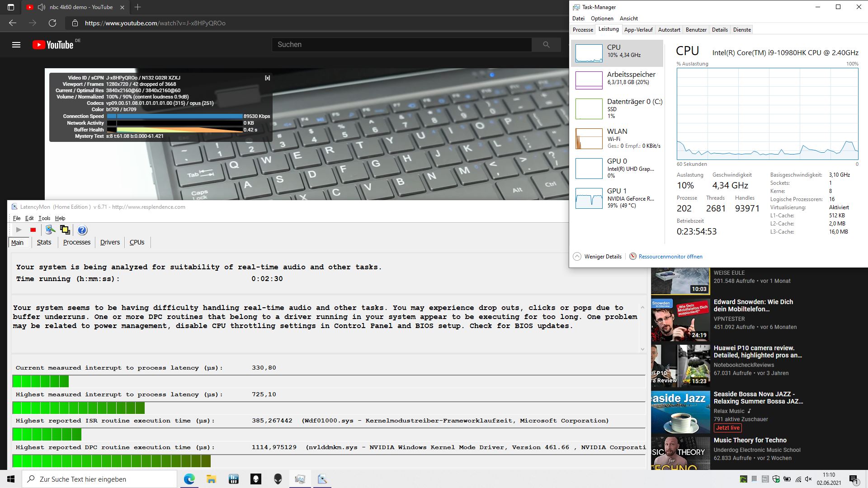The height and width of the screenshot is (488, 868).
Task: Select Arbeitsspeicher in performance list
Action: point(617,80)
